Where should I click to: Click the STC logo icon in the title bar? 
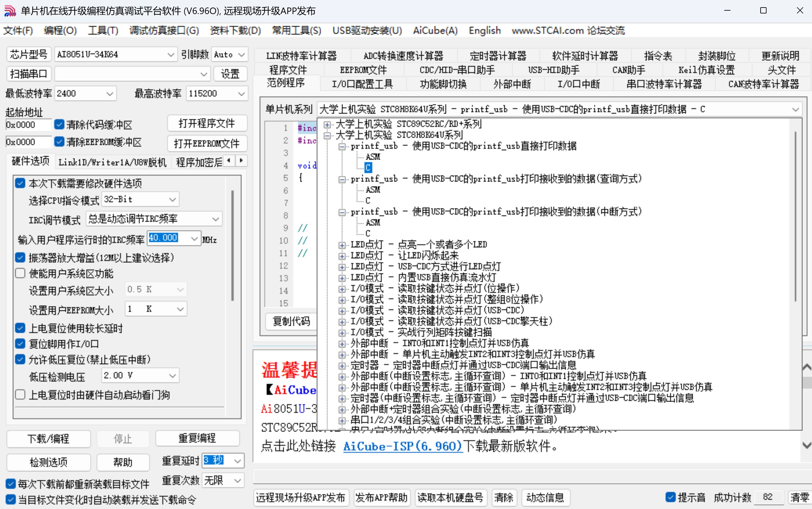[10, 10]
